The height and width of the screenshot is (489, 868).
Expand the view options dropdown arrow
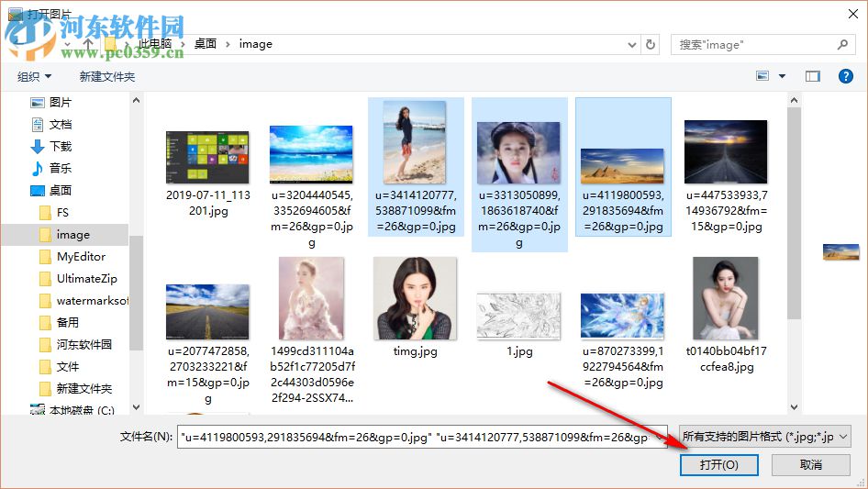pos(783,76)
